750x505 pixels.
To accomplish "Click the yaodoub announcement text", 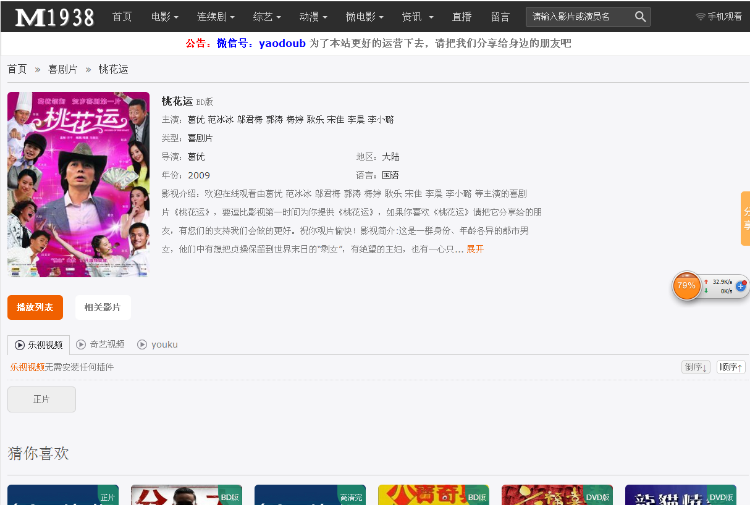I will click(282, 44).
